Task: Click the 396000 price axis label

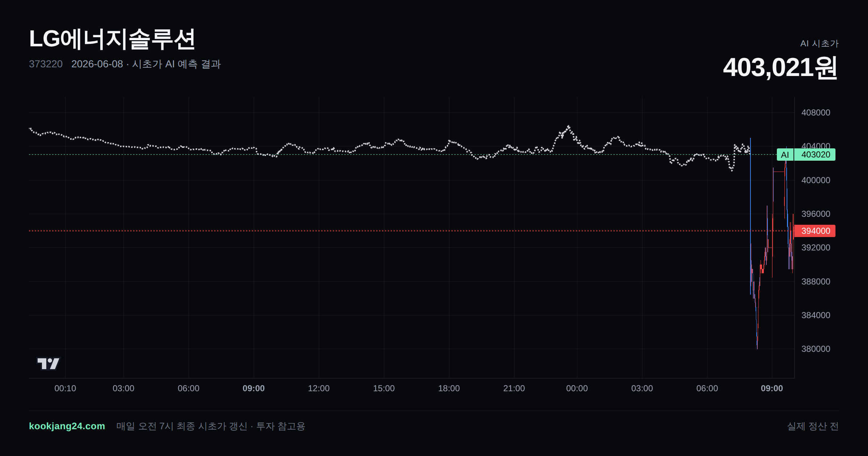Action: [816, 214]
